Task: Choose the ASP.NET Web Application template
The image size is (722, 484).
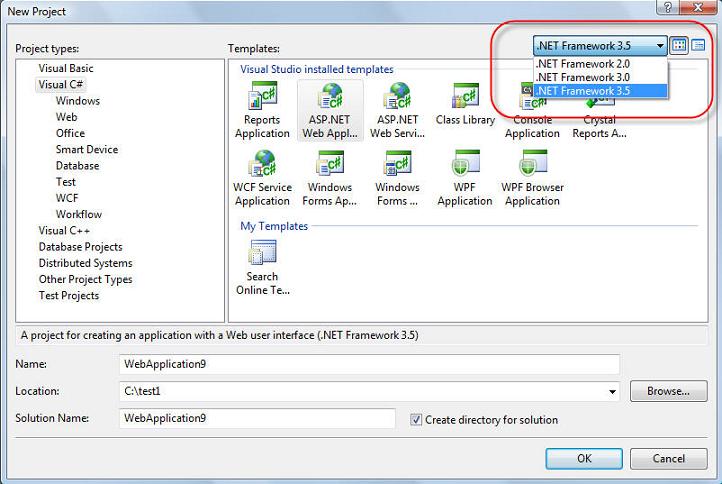Action: [330, 111]
